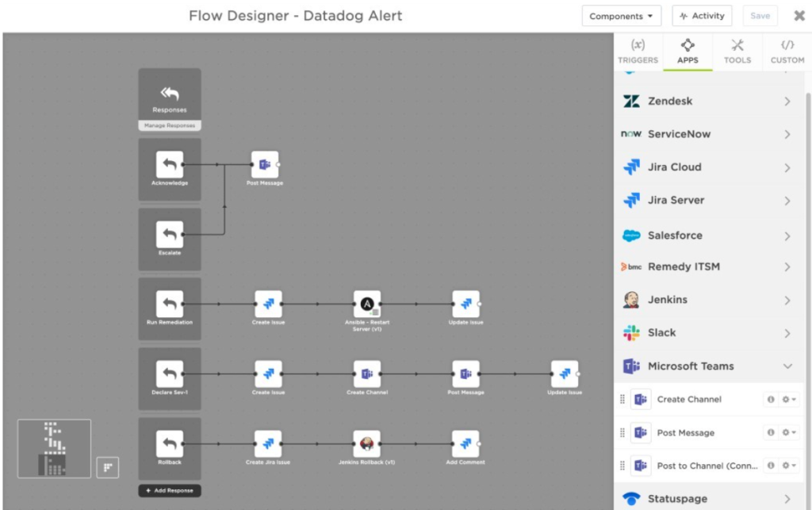812x510 pixels.
Task: Click the Create Channel node in Declare Sev-1 flow
Action: point(366,373)
